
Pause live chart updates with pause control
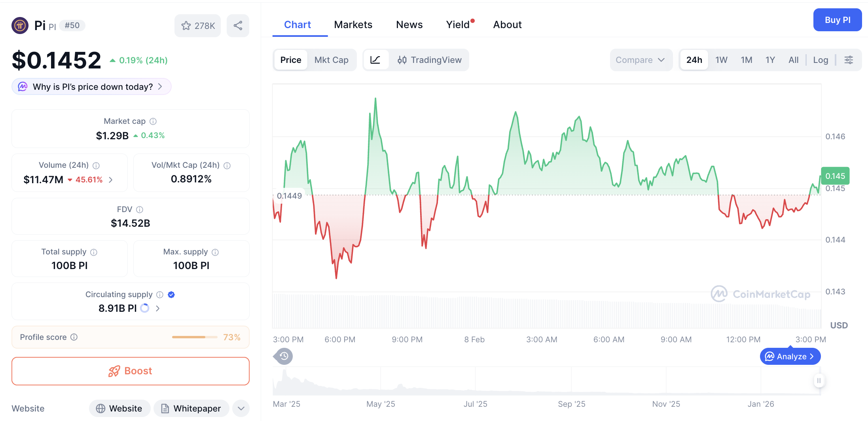pyautogui.click(x=819, y=381)
